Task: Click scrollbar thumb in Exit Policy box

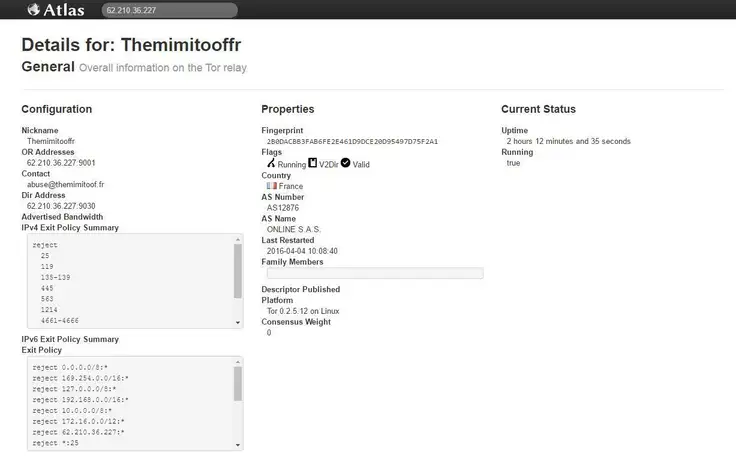Action: click(x=237, y=383)
